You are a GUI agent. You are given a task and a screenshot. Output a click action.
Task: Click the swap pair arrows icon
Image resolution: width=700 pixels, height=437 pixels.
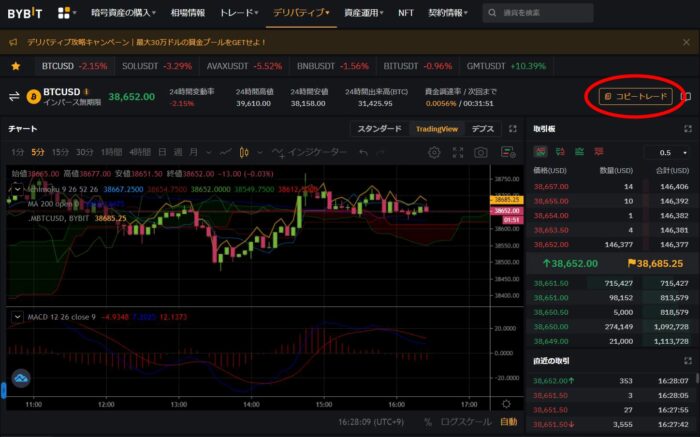[14, 96]
